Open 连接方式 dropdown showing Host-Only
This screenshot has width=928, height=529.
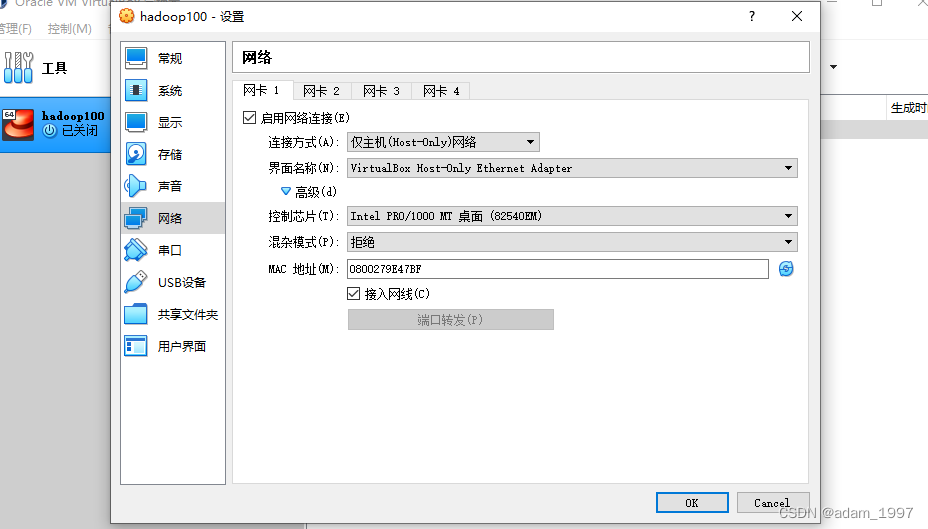[x=443, y=142]
